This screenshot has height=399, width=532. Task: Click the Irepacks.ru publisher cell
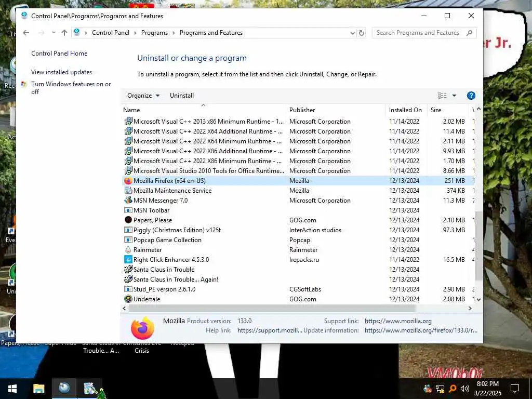[304, 260]
